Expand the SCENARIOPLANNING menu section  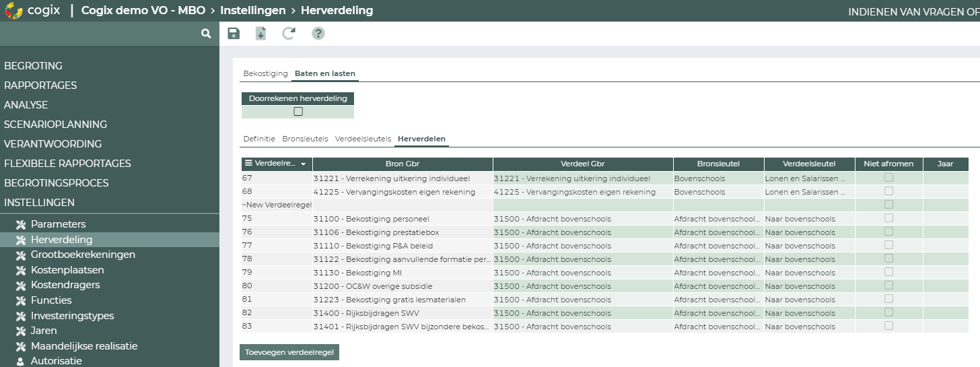(55, 125)
